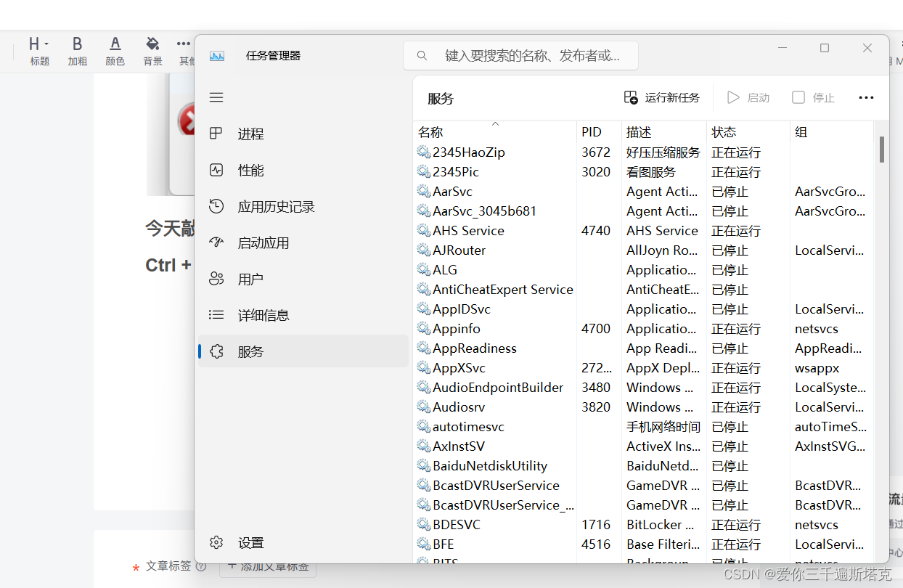Sort by 状态 status column

tap(748, 132)
